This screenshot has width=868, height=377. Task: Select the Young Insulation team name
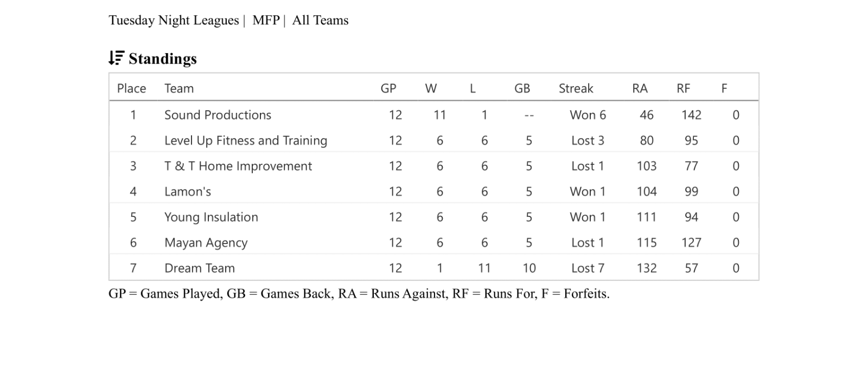click(211, 217)
